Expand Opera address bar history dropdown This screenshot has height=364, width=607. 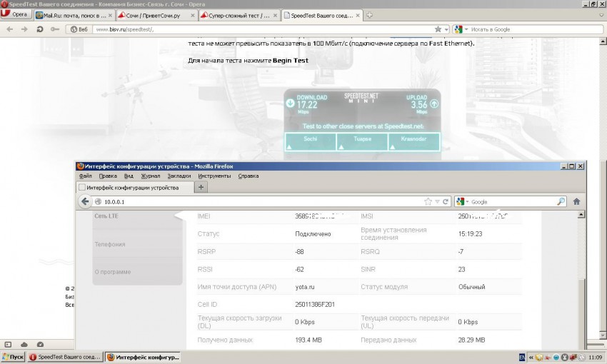click(447, 29)
